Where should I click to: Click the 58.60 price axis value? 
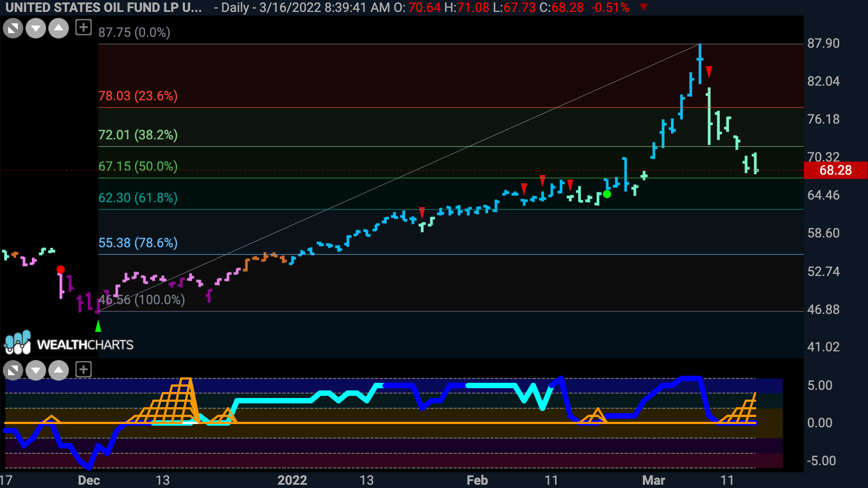point(823,233)
